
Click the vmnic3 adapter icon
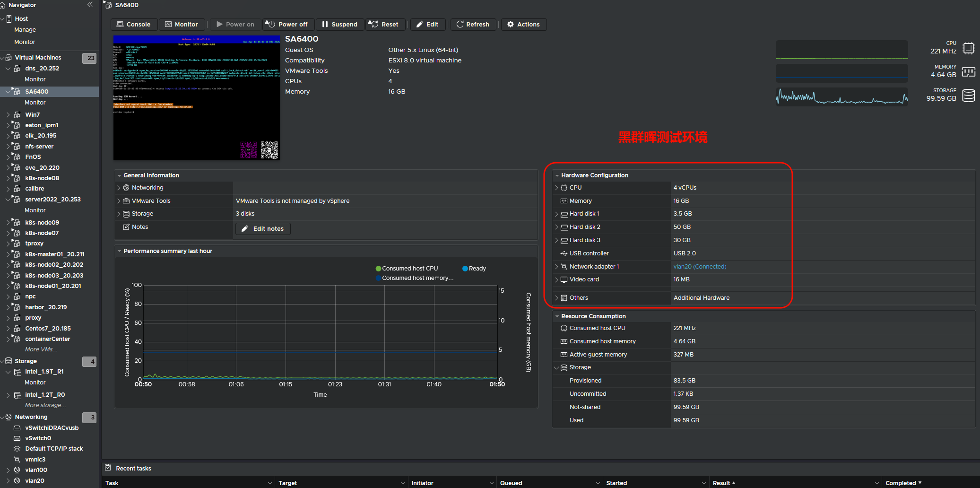[17, 460]
